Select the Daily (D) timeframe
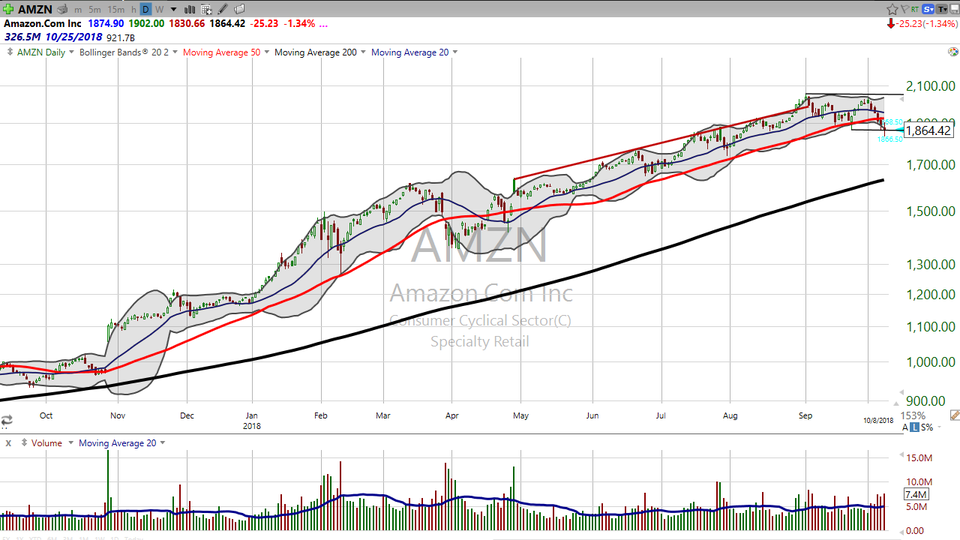This screenshot has width=960, height=540. 145,9
